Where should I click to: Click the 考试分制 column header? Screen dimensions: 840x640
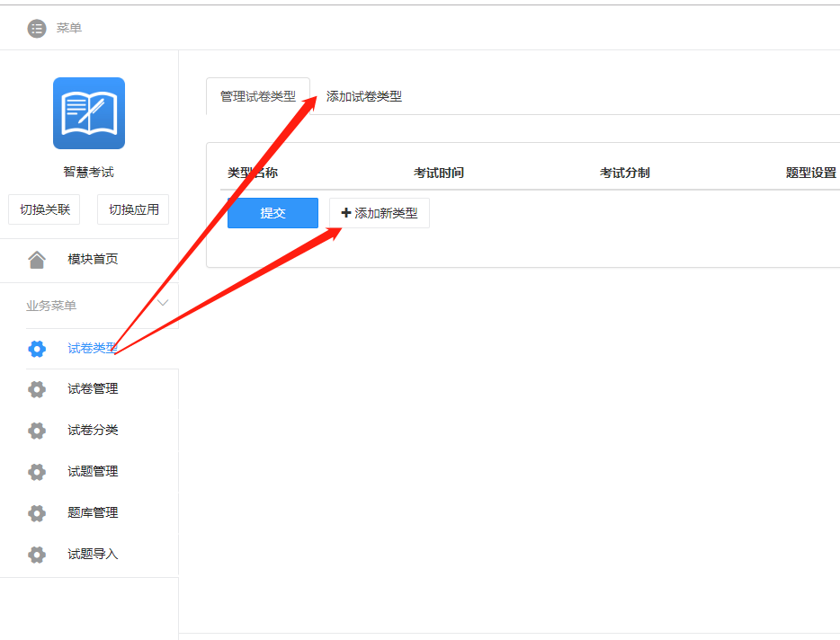[x=625, y=173]
